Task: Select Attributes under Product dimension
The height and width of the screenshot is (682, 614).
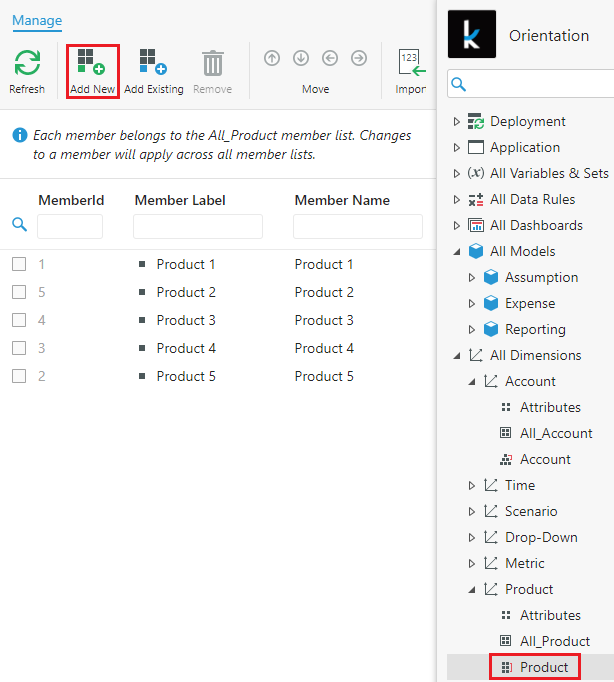Action: click(550, 615)
